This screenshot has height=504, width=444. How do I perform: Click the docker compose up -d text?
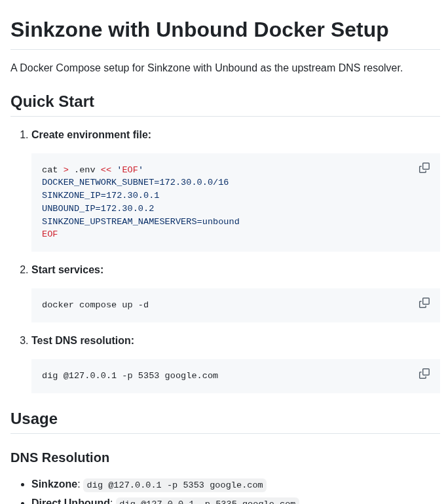tap(96, 305)
